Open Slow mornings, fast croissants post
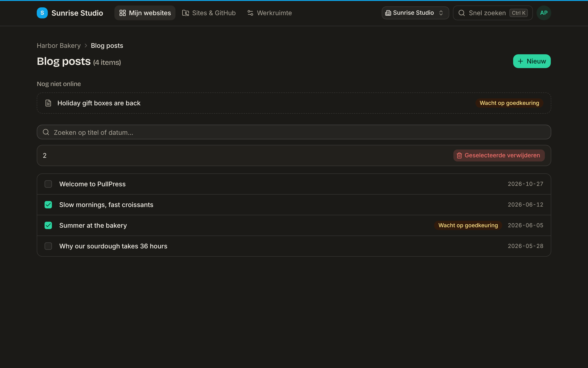 (106, 205)
